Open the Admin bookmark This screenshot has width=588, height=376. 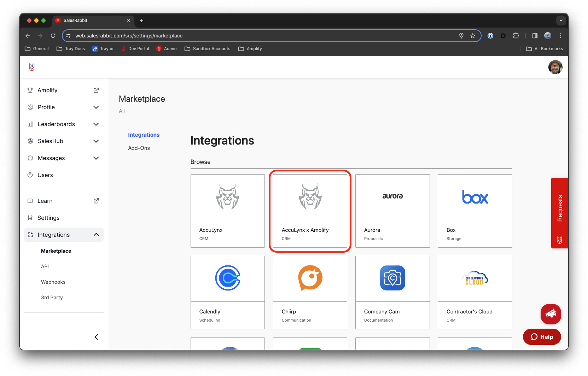(167, 49)
